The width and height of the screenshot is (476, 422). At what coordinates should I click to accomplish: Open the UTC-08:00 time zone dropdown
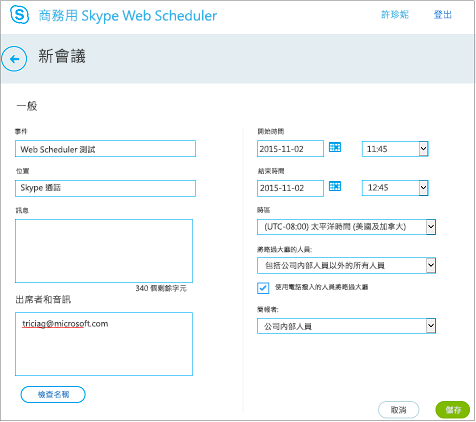(x=346, y=227)
